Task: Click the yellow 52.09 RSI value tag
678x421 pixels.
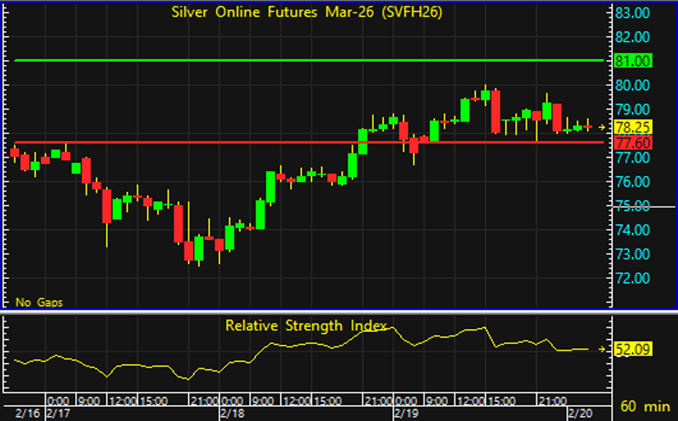Action: (x=634, y=349)
